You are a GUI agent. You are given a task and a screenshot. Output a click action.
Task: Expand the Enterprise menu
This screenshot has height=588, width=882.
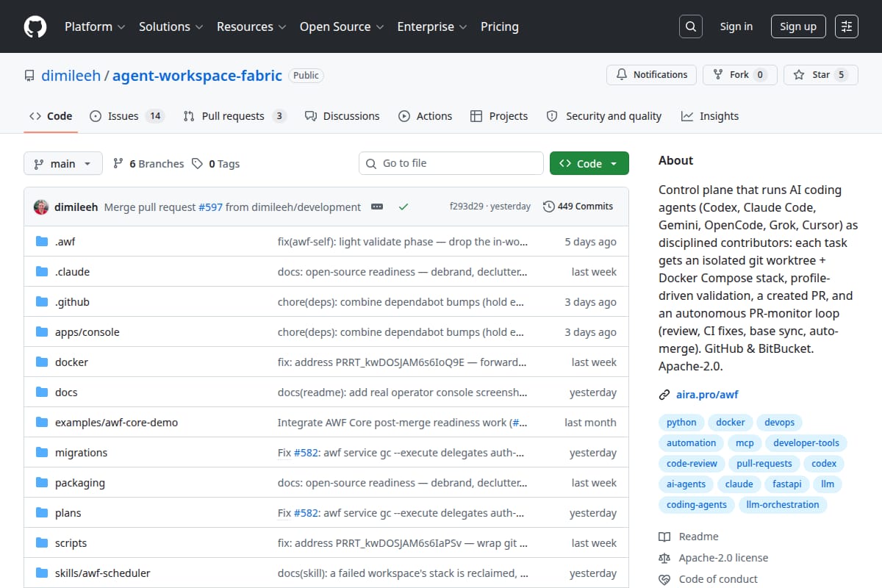pyautogui.click(x=432, y=26)
